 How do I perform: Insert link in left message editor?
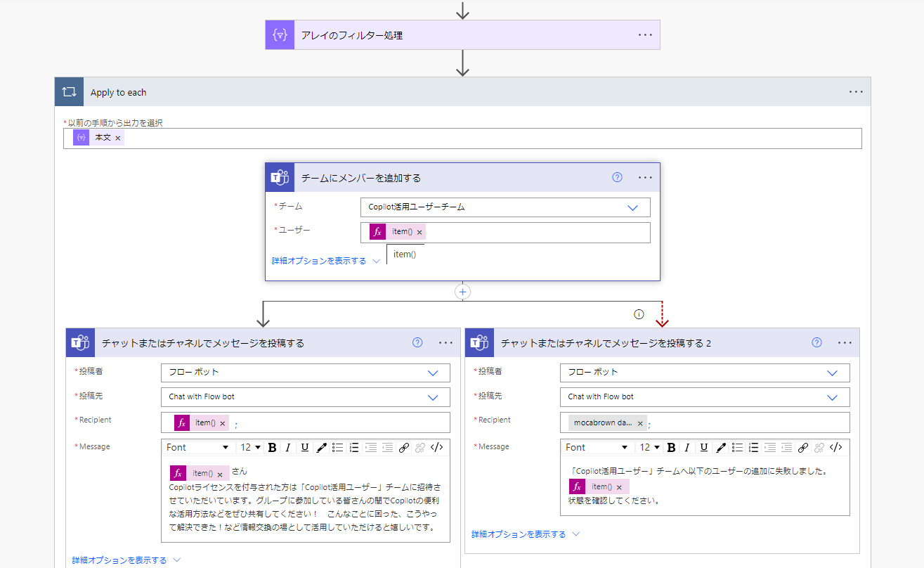tap(404, 447)
